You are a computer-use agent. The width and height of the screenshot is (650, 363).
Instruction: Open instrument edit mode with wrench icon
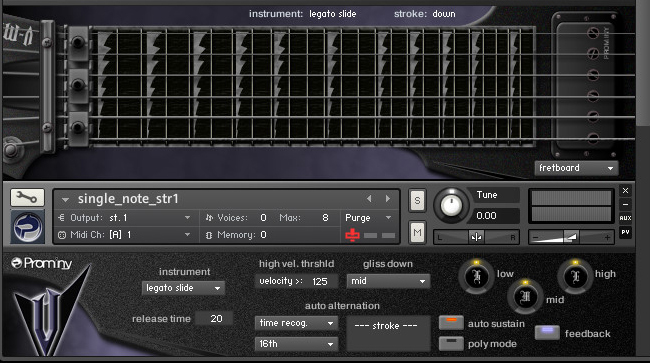pyautogui.click(x=27, y=198)
